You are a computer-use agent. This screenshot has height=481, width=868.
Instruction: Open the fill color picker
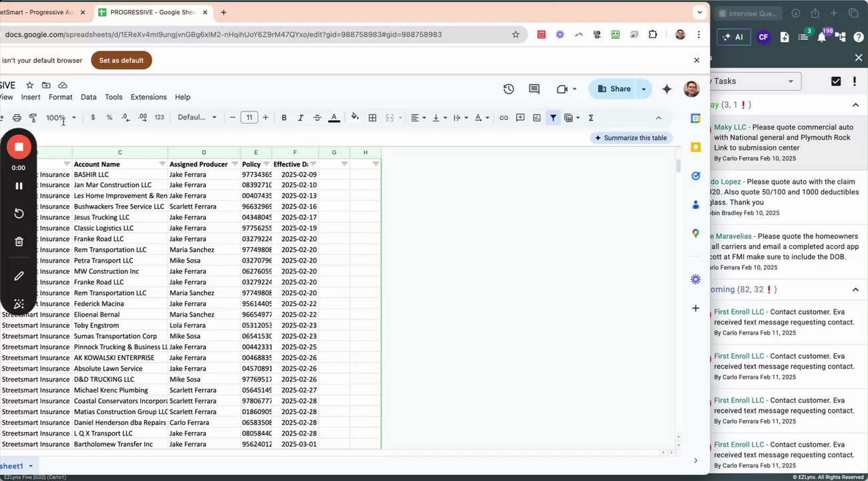click(x=355, y=118)
